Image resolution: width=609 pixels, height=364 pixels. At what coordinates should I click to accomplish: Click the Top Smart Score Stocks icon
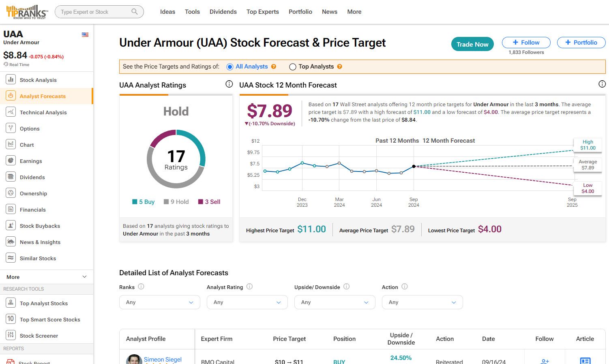[x=11, y=319]
